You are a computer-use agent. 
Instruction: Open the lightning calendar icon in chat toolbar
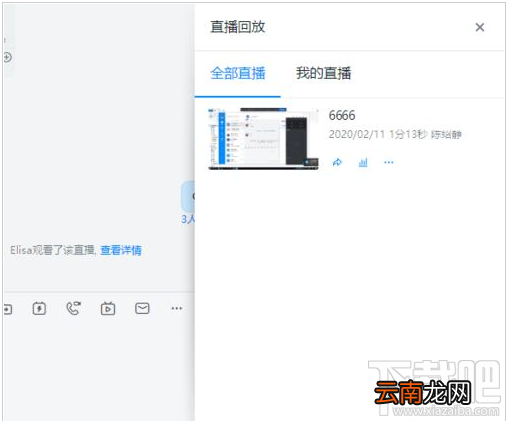(x=39, y=308)
